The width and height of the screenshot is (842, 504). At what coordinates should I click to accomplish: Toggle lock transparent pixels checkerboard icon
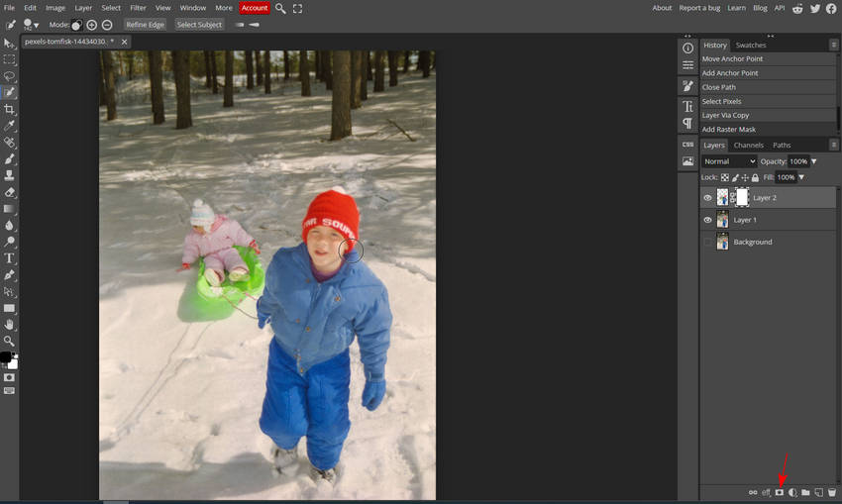725,177
